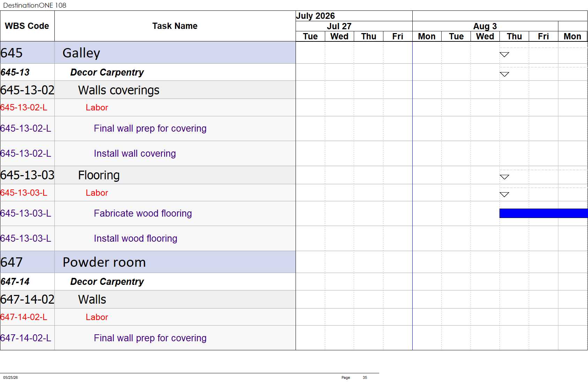Click the Fri header under Jul 27
Screen dimensions: 588x382
coord(398,37)
